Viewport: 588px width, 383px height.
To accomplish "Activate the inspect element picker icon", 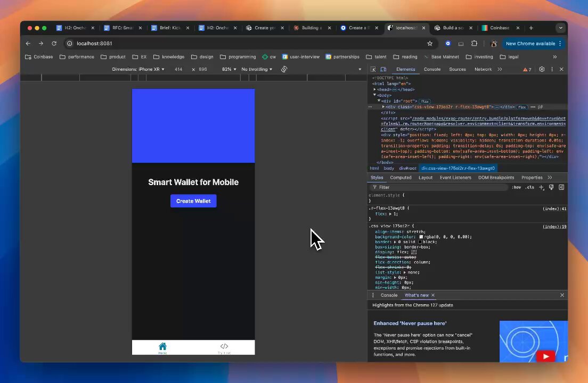I will click(373, 69).
